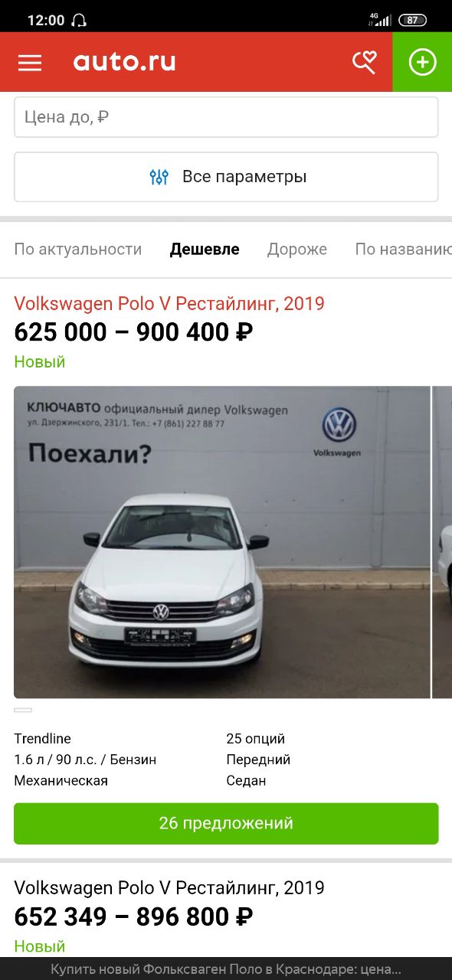452x980 pixels.
Task: Tap the green plus add-listing icon
Action: point(422,62)
